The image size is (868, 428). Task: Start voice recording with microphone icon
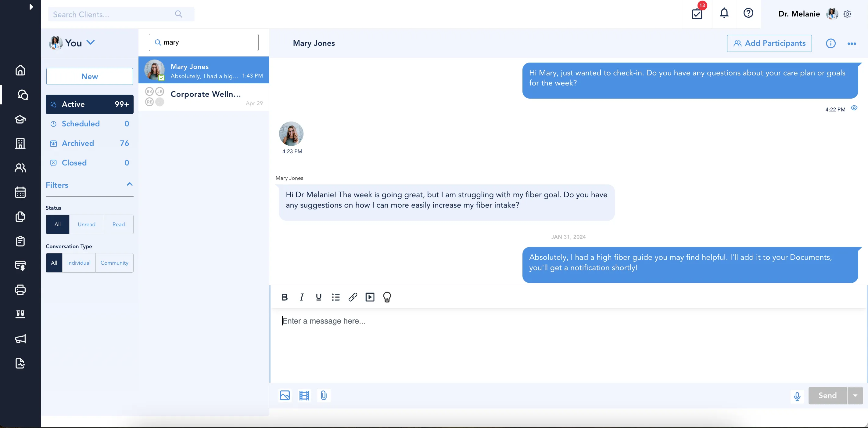[797, 396]
